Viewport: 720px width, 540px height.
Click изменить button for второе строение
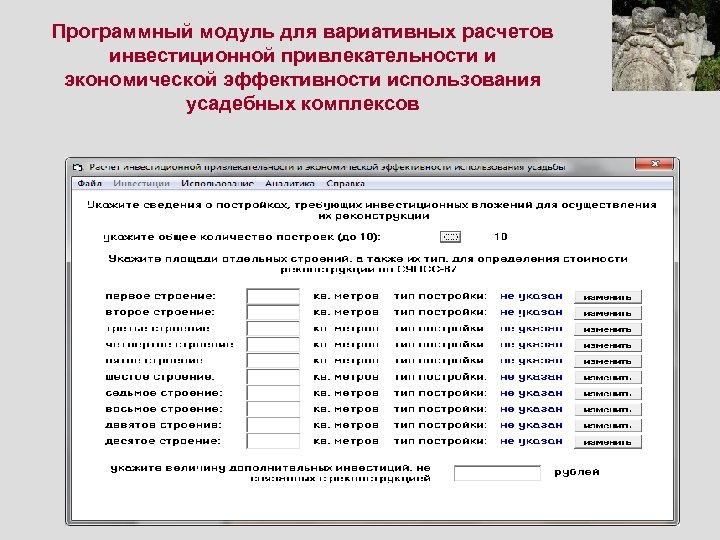point(608,313)
